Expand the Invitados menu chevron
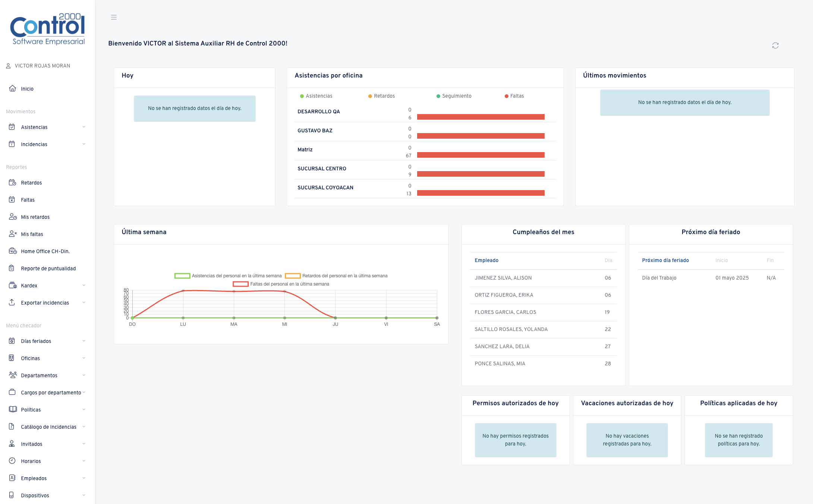813x504 pixels. click(x=84, y=444)
